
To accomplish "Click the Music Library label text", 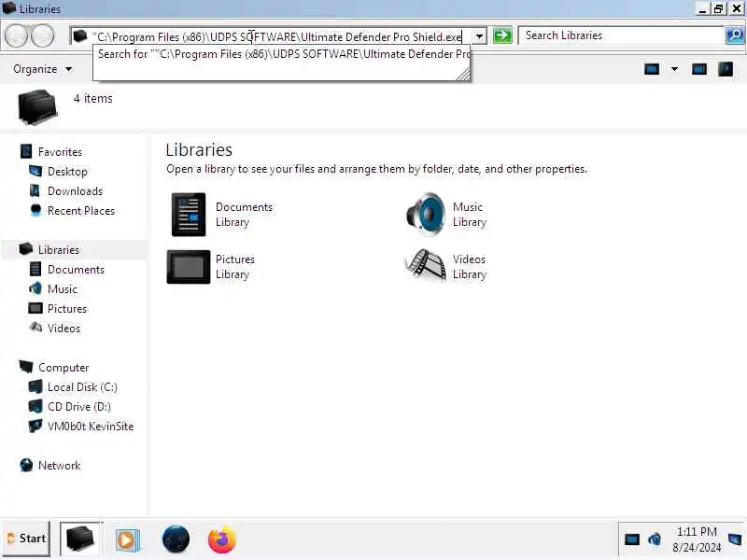I will click(470, 215).
